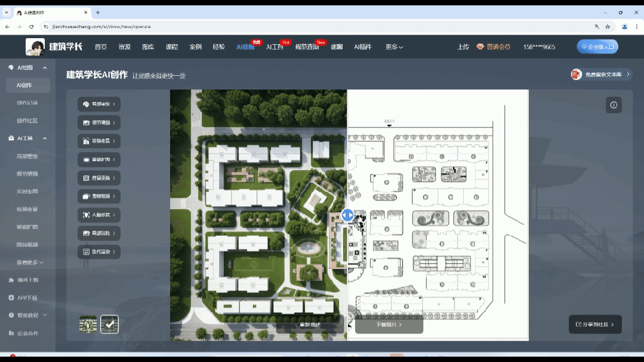The width and height of the screenshot is (644, 362).
Task: Click the info icon at the canvas corner
Action: pos(614,105)
